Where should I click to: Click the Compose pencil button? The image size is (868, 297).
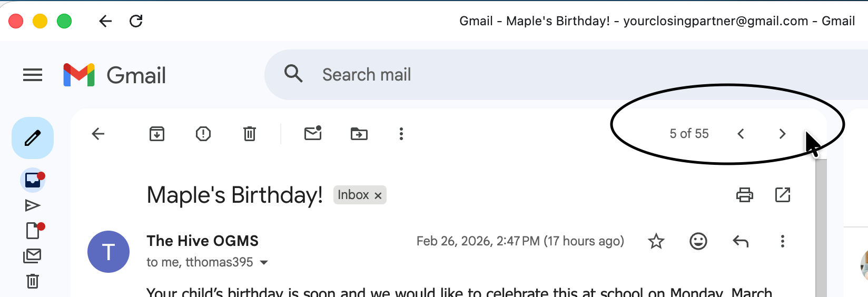(33, 138)
